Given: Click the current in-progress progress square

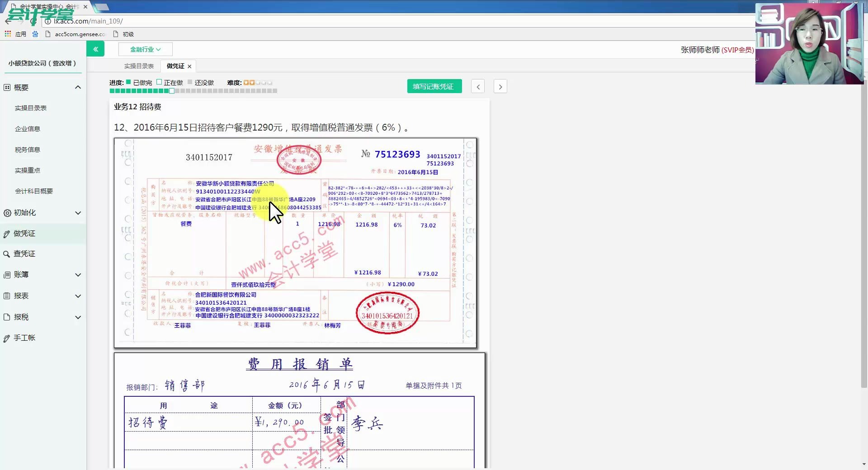Looking at the screenshot, I should coord(171,90).
